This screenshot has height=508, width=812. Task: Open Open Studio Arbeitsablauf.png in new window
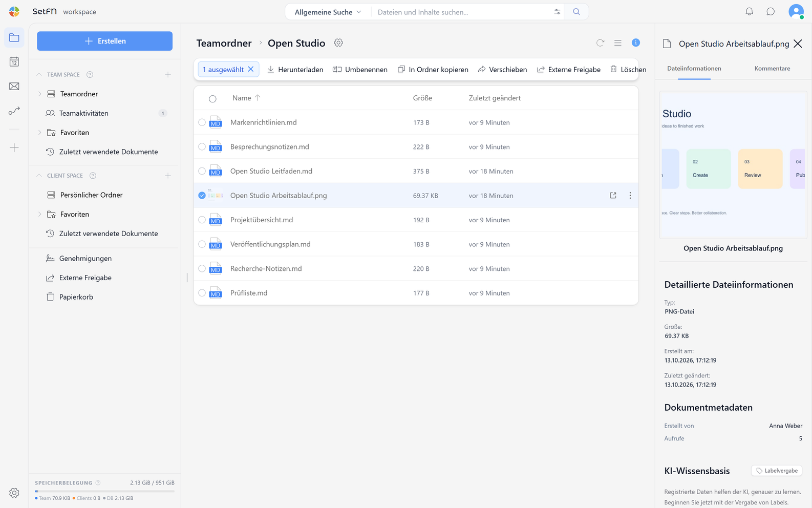click(x=613, y=196)
